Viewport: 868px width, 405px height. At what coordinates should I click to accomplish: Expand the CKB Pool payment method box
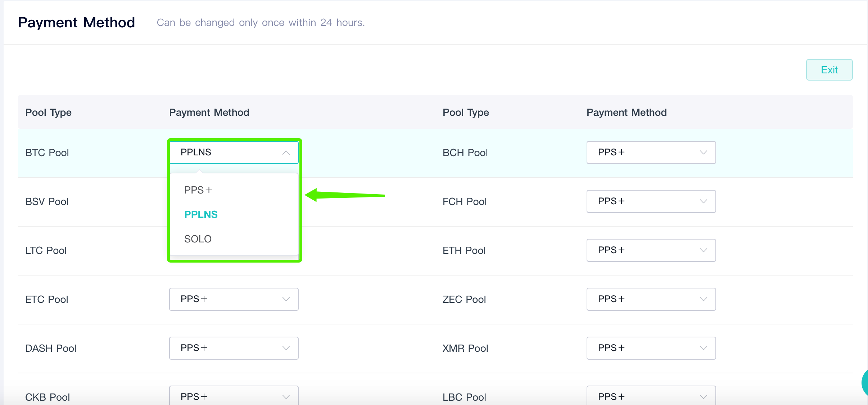tap(234, 396)
